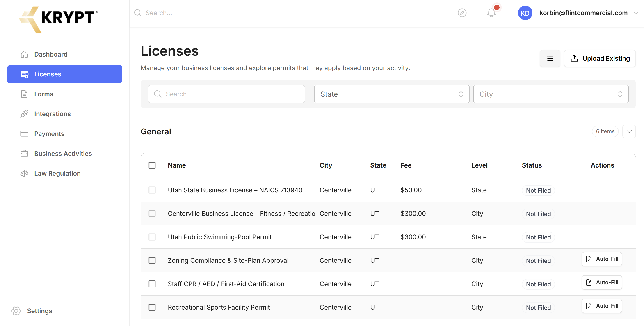Check Zoning Compliance & Site-Plan Approval row
Image resolution: width=644 pixels, height=326 pixels.
click(152, 260)
